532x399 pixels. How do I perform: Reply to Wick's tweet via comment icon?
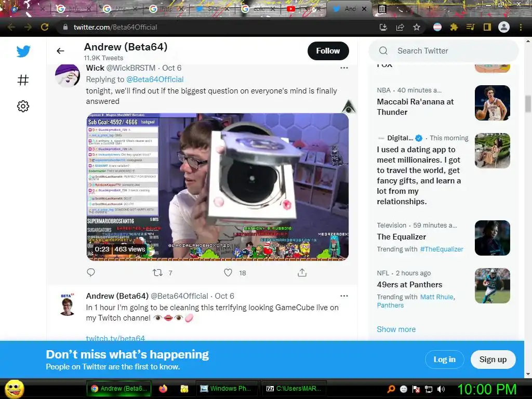coord(91,272)
